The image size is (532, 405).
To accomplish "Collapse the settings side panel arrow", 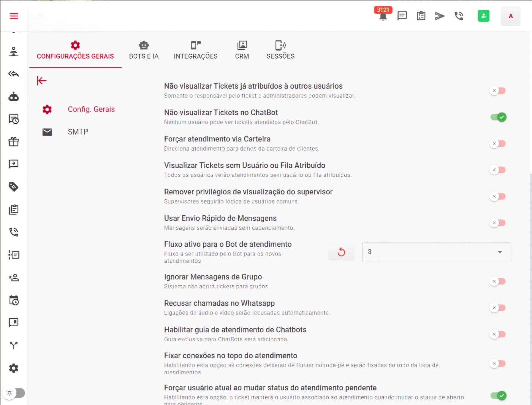I will click(x=42, y=81).
